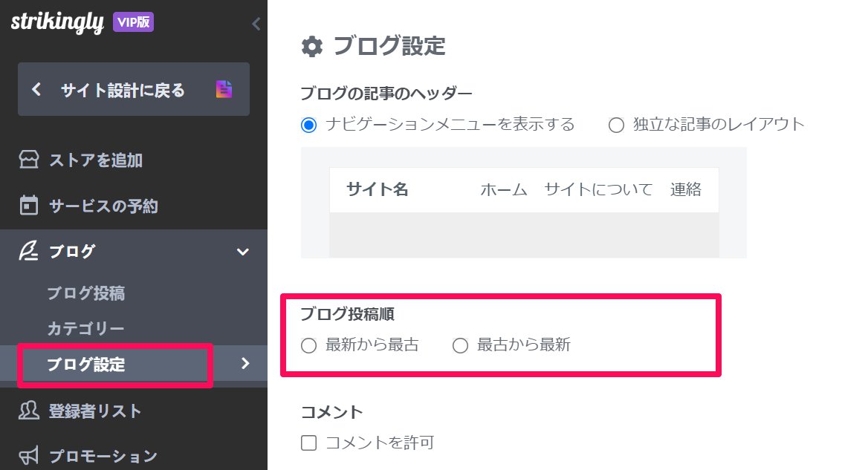This screenshot has width=868, height=470.
Task: Click the strikingly logo
Action: [x=57, y=22]
